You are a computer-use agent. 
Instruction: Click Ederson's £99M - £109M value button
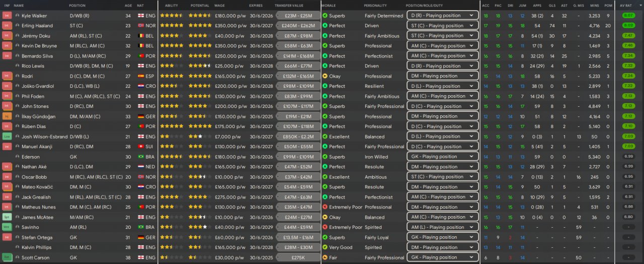click(298, 157)
